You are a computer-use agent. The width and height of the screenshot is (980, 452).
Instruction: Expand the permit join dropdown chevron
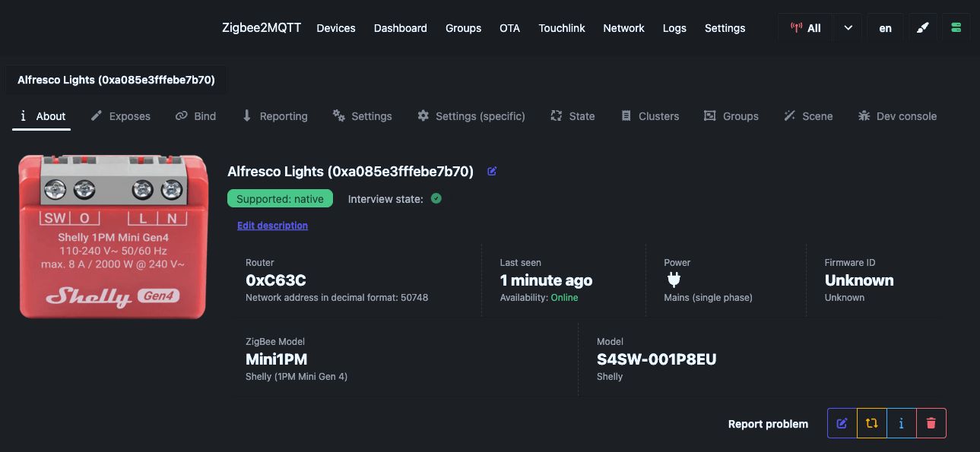pyautogui.click(x=848, y=28)
